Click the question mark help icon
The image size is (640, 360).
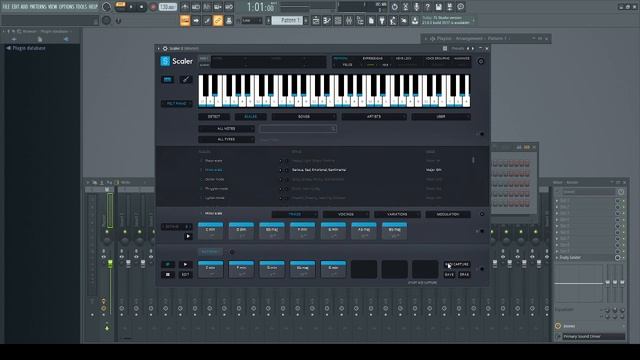(427, 7)
